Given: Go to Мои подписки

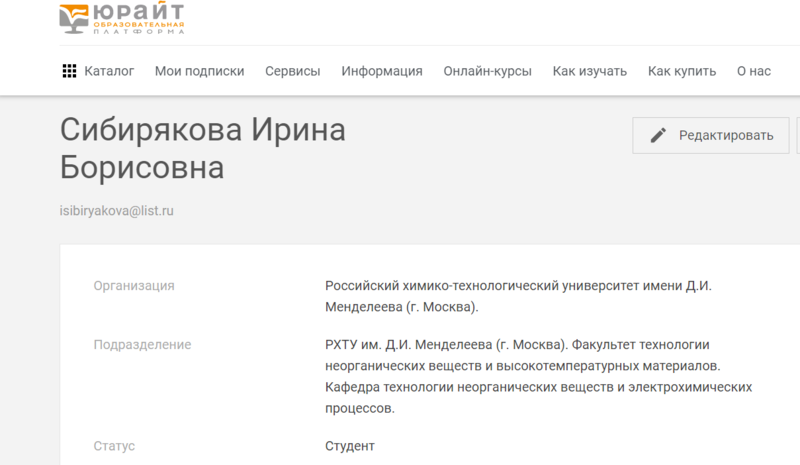Looking at the screenshot, I should tap(199, 71).
